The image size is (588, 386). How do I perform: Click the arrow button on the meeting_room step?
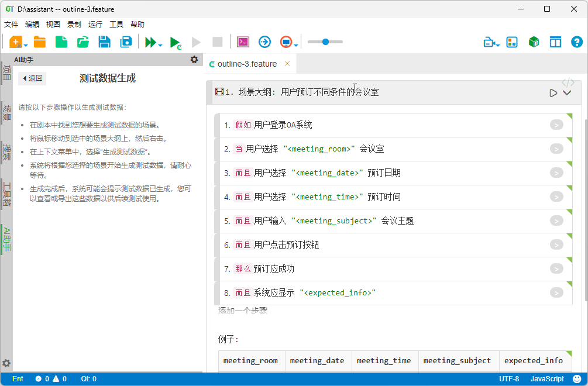coord(556,149)
